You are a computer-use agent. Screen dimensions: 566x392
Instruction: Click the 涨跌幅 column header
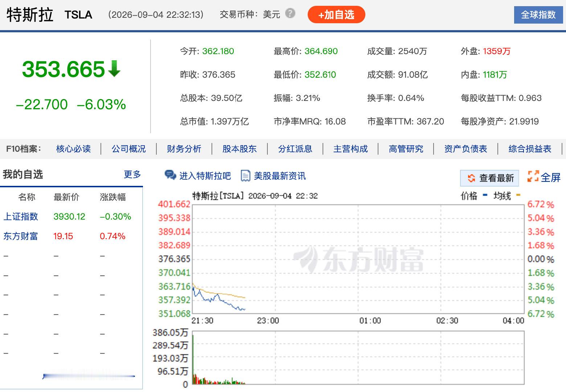pos(113,197)
